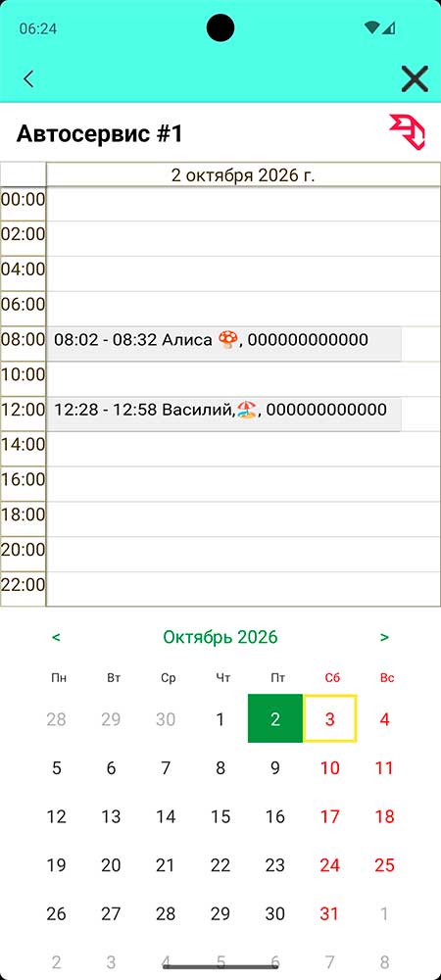Tap the Вс weekday header
The height and width of the screenshot is (980, 441).
(x=387, y=678)
